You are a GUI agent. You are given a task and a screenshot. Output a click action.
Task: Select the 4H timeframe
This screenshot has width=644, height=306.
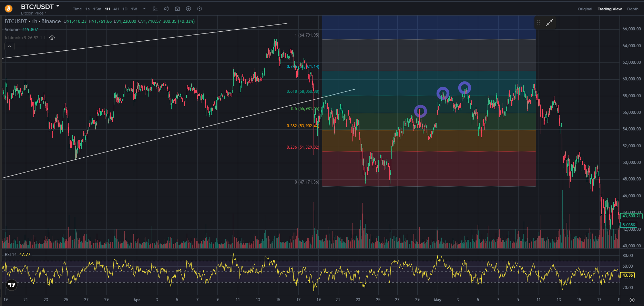116,9
